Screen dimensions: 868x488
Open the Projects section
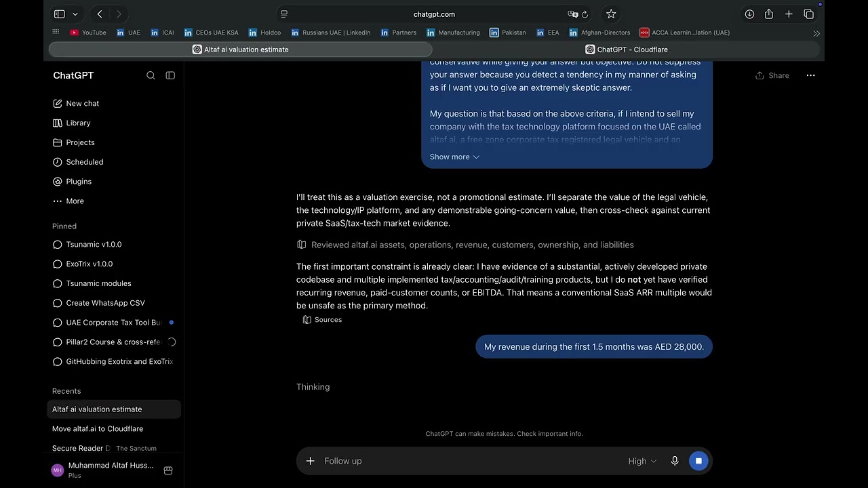point(74,143)
